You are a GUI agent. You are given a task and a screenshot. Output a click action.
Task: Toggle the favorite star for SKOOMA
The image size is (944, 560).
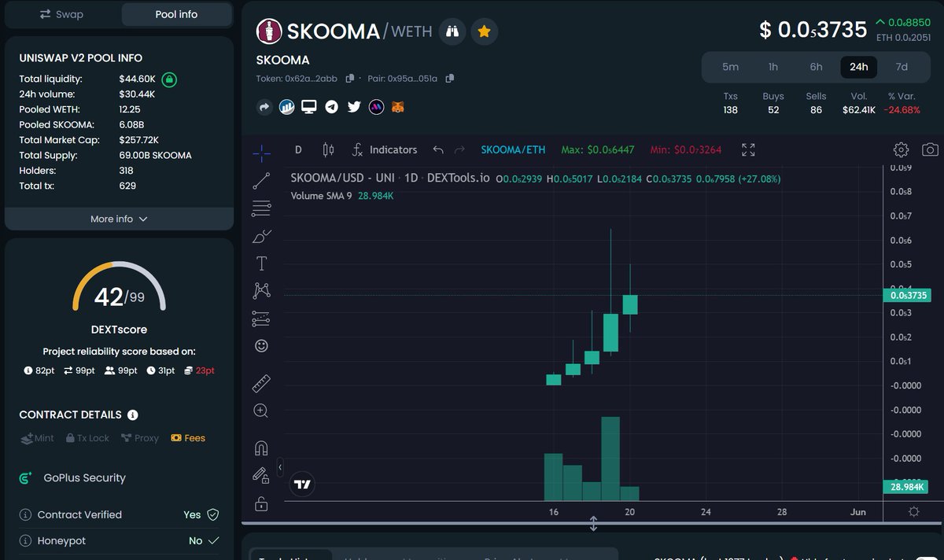[x=485, y=31]
